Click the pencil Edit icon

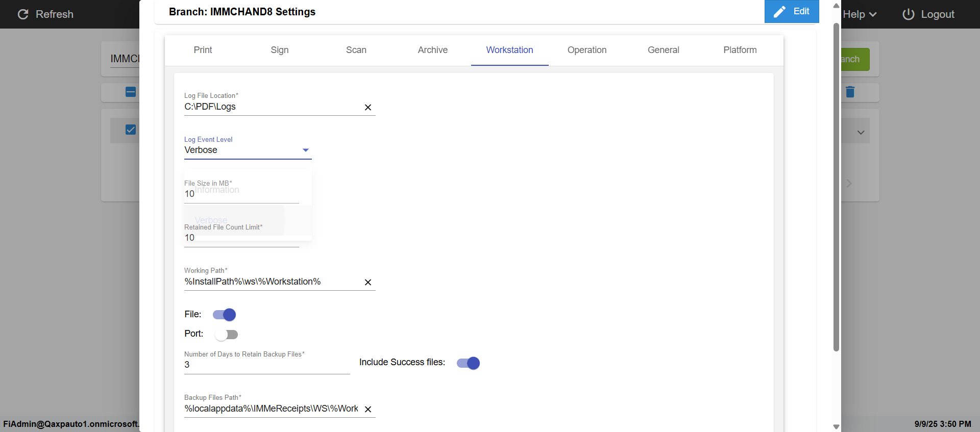pyautogui.click(x=779, y=12)
